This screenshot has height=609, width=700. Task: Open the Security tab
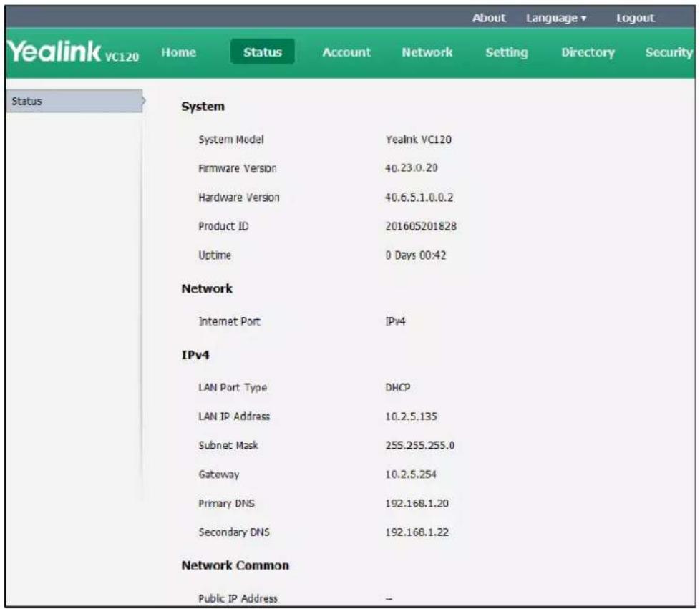pyautogui.click(x=669, y=53)
